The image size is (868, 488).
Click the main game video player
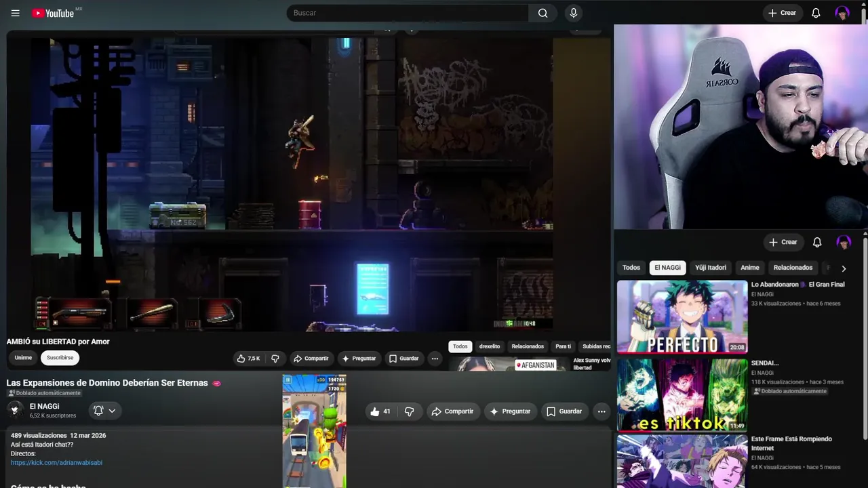coord(292,183)
